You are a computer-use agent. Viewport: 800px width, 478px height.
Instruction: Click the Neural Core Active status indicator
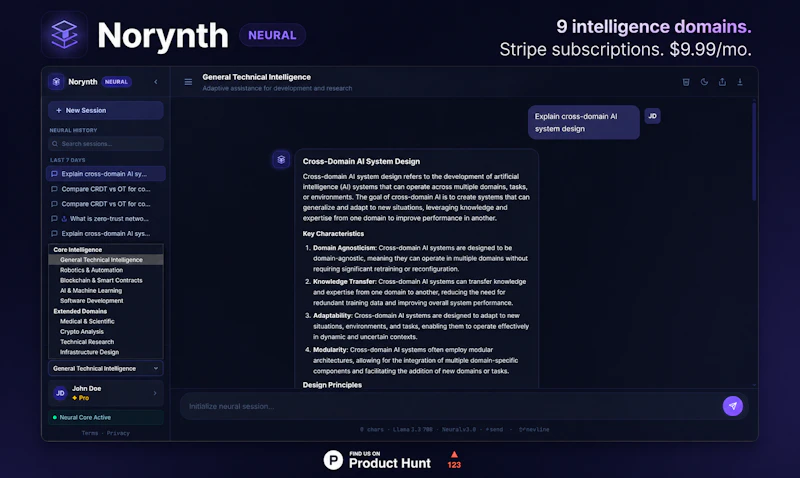point(106,417)
